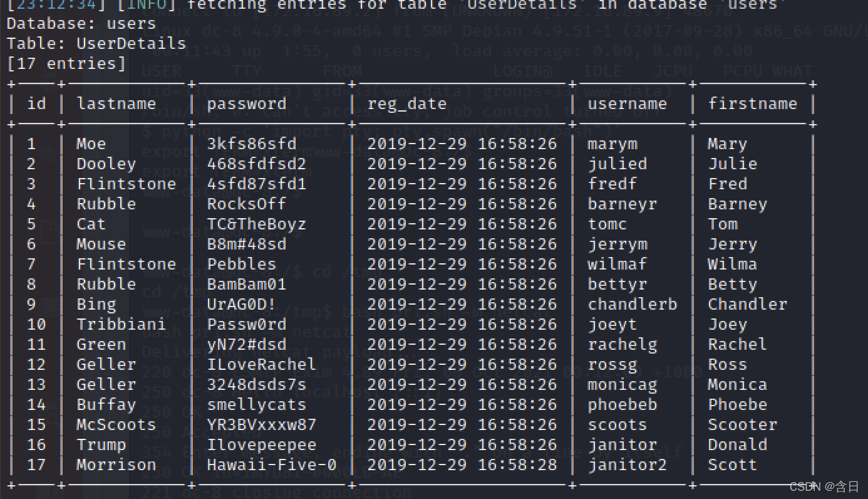Click the username column header

tap(628, 104)
